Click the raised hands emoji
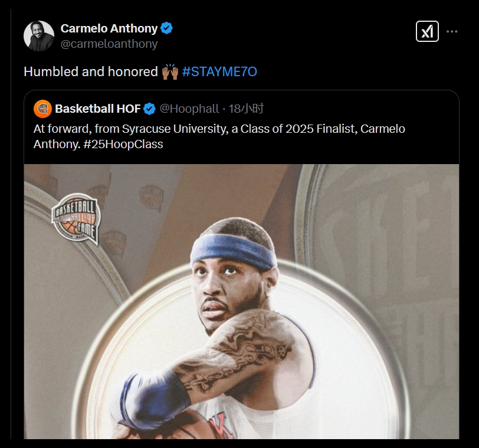Viewport: 479px width, 448px height. click(170, 72)
